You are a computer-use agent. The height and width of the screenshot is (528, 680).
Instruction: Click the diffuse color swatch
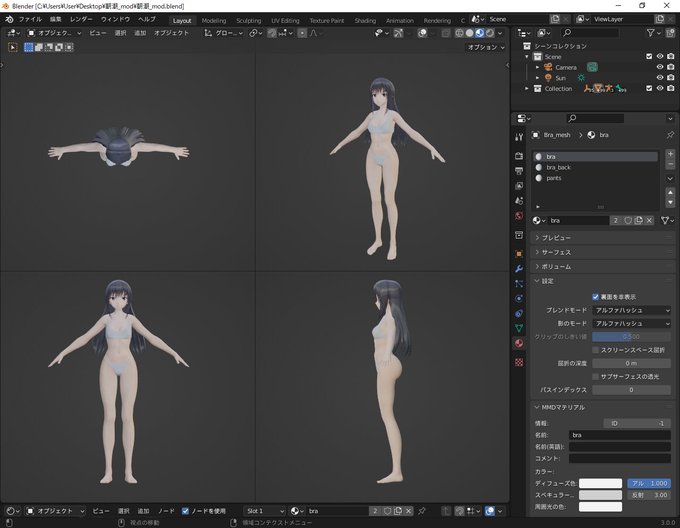pos(600,483)
